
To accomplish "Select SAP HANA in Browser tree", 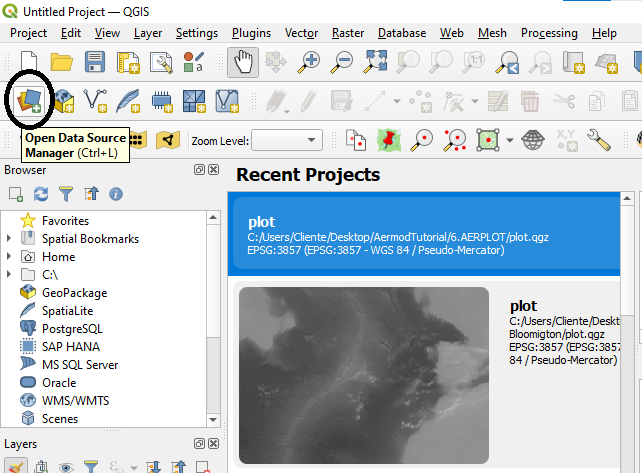I will click(x=71, y=347).
